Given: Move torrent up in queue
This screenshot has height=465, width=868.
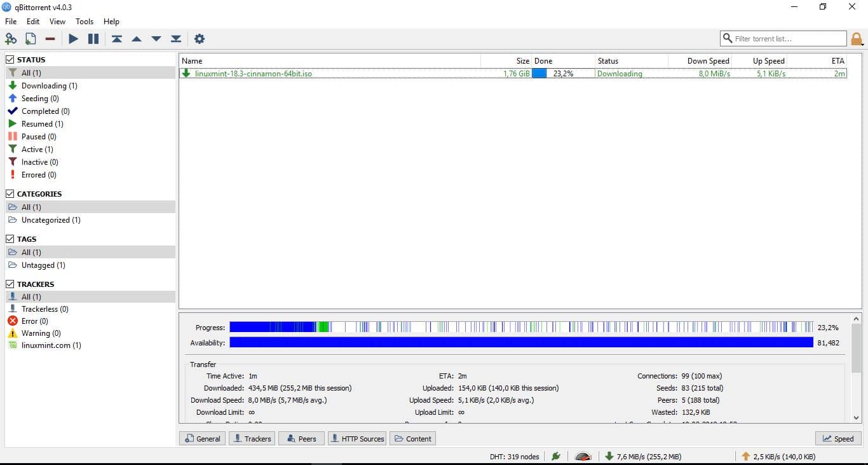Looking at the screenshot, I should [137, 39].
